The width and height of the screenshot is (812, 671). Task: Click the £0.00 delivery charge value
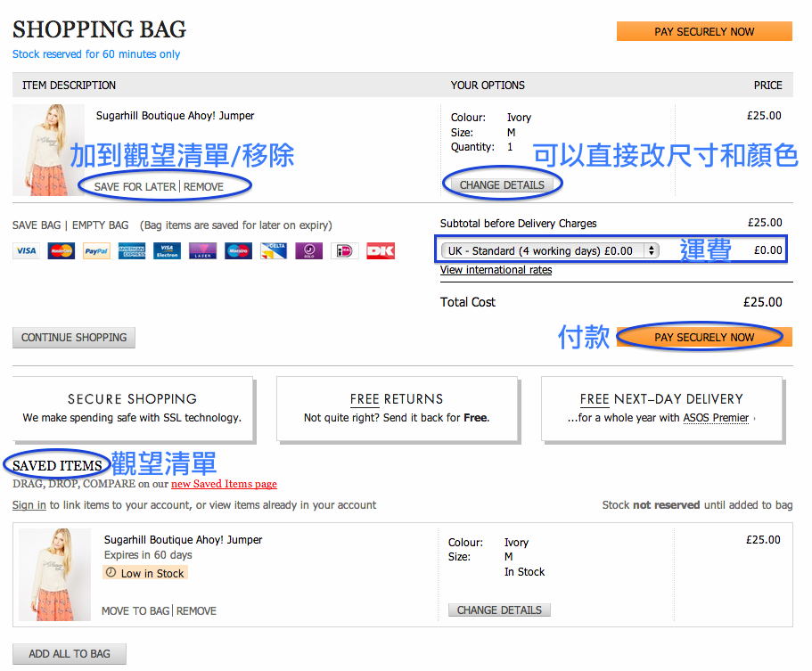pyautogui.click(x=768, y=250)
